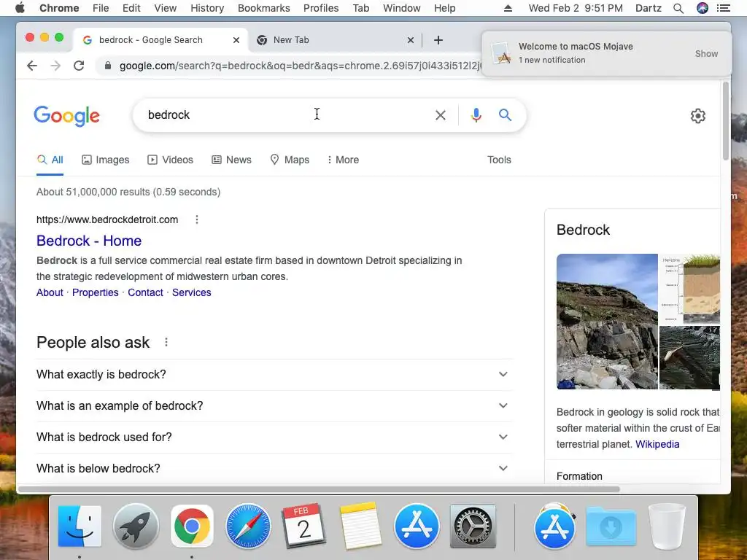Open soil horizons diagram thumbnail
This screenshot has height=560, width=747.
pyautogui.click(x=689, y=289)
